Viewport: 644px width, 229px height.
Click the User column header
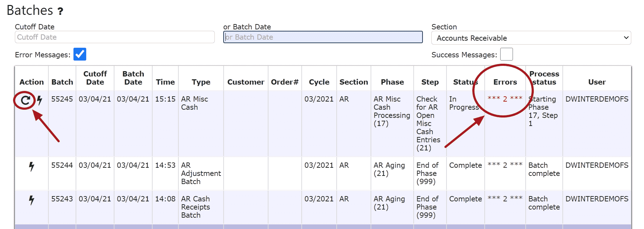tap(596, 82)
